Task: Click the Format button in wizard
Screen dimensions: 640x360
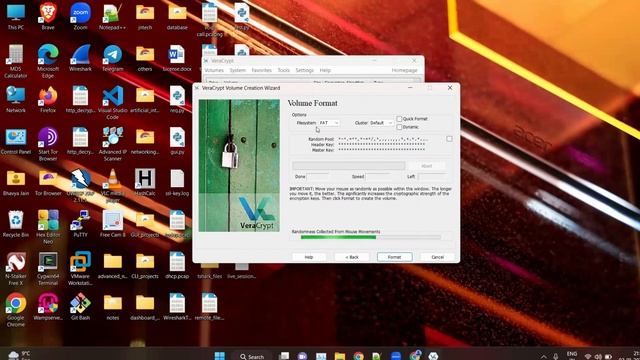Action: [394, 257]
